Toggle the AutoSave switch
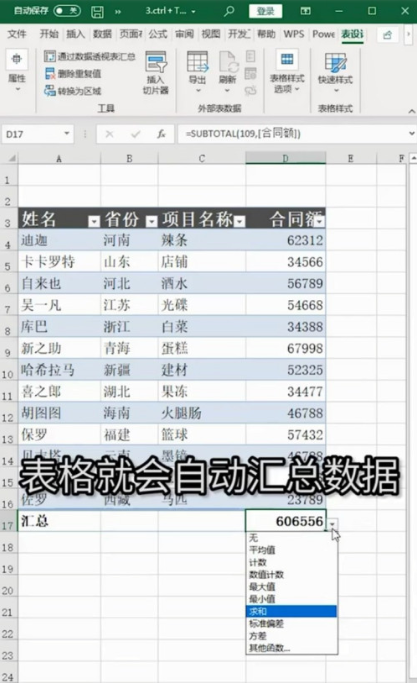Image resolution: width=417 pixels, height=683 pixels. click(67, 11)
